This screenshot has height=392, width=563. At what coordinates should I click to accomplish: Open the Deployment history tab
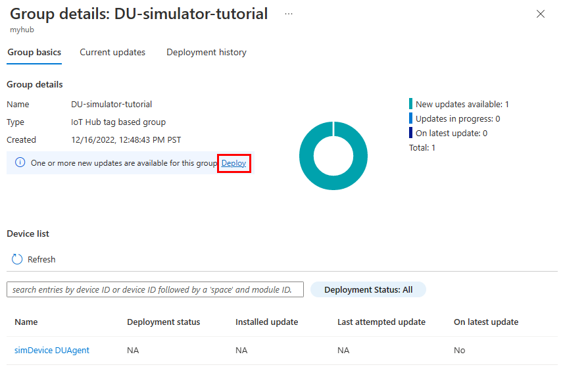click(x=206, y=51)
